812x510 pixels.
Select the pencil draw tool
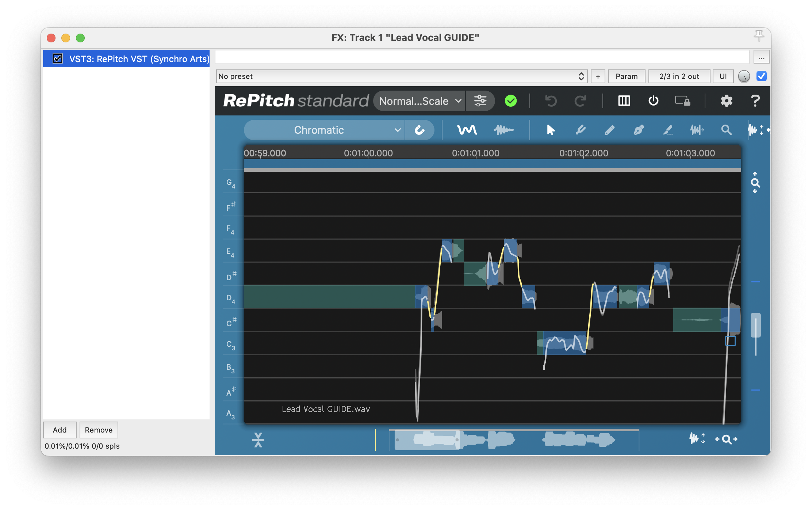tap(609, 130)
